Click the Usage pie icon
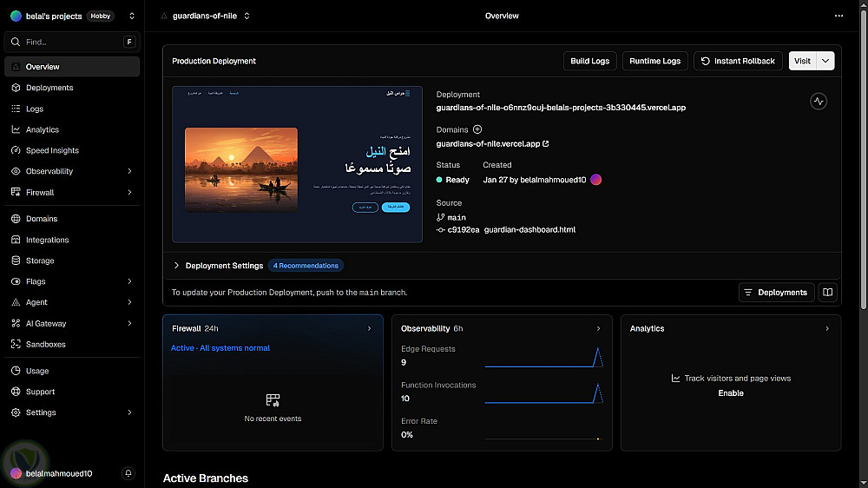Image resolution: width=868 pixels, height=488 pixels. pyautogui.click(x=16, y=371)
